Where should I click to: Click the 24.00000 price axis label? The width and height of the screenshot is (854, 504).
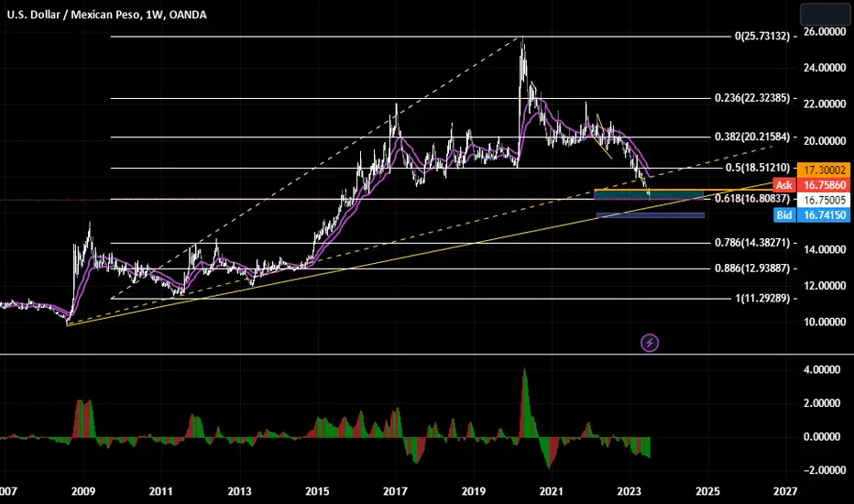point(825,68)
